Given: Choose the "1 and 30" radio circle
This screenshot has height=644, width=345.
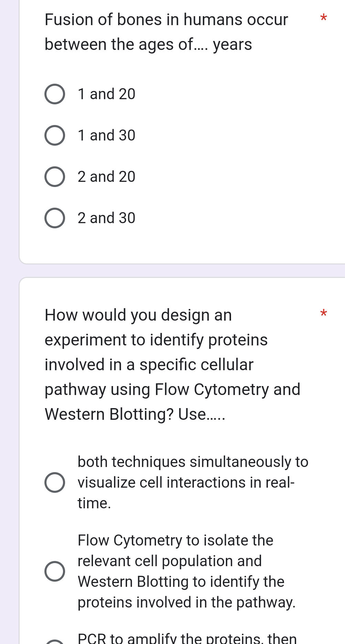Looking at the screenshot, I should [x=55, y=135].
